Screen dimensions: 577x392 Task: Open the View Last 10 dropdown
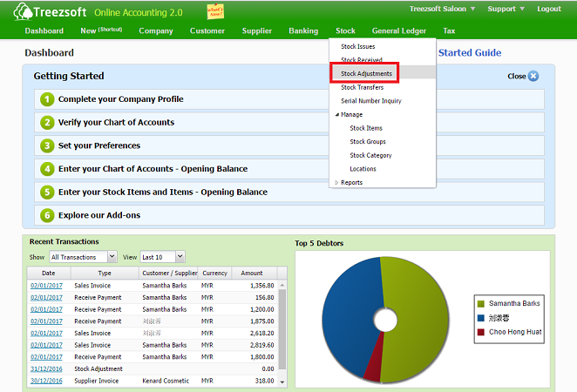(x=163, y=257)
